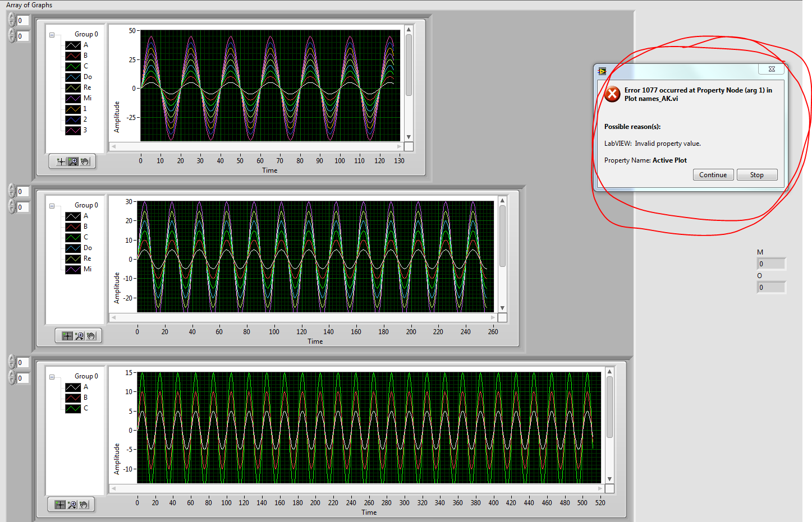Open the zoom tool in bottom graph palette
Screen dimensions: 812x522
click(x=72, y=505)
